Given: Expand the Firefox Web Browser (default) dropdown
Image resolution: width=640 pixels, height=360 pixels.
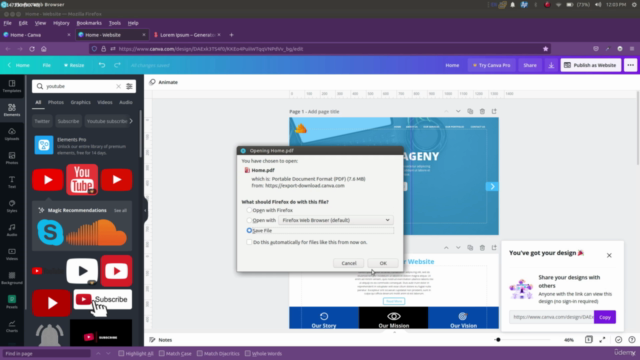Looking at the screenshot, I should pos(336,220).
